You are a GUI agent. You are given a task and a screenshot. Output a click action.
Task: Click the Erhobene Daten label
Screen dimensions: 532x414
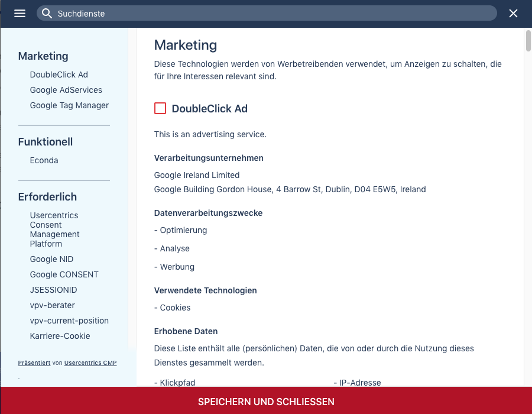click(x=186, y=331)
